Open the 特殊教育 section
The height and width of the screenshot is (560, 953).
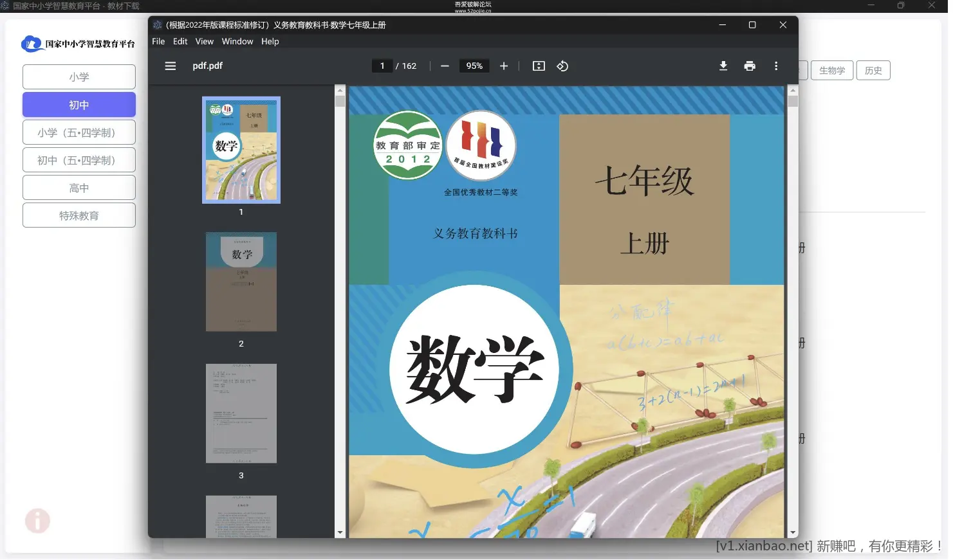[x=79, y=215]
